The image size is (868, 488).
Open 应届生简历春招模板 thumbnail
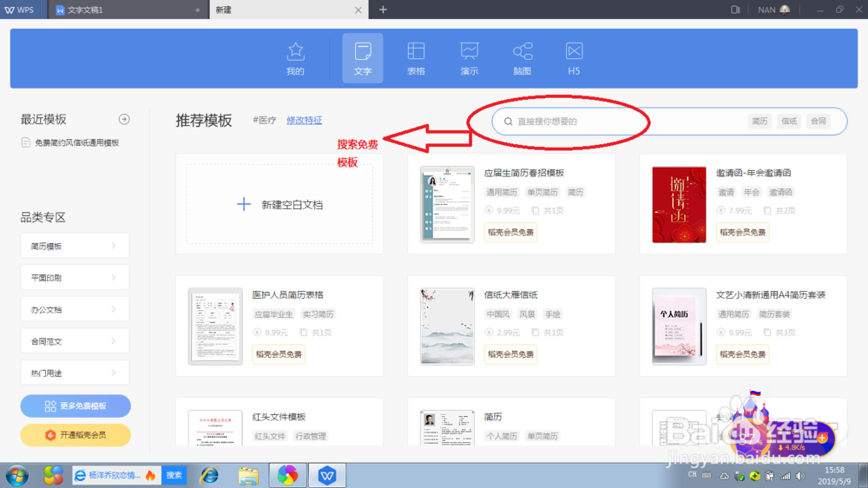(x=447, y=204)
